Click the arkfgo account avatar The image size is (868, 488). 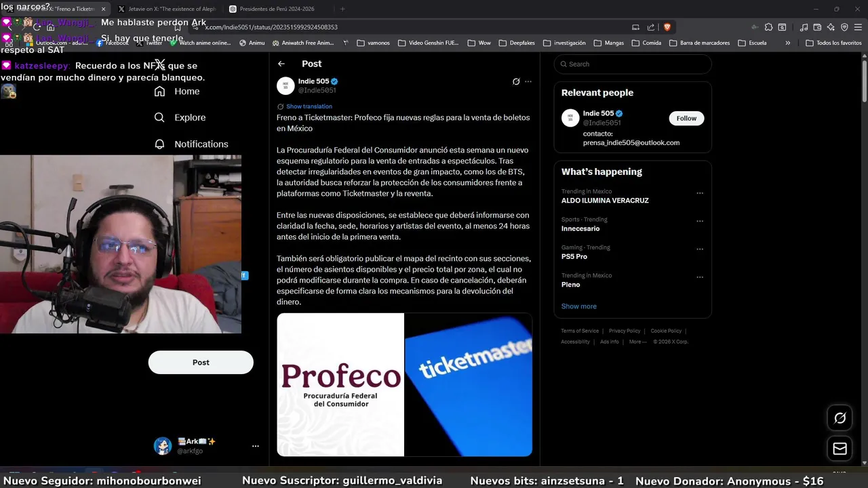click(x=163, y=446)
